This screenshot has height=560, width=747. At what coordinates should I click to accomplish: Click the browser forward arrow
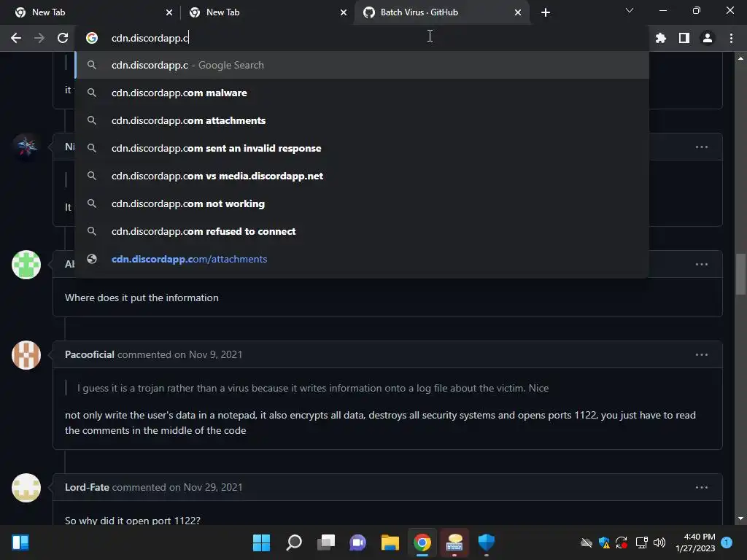39,38
